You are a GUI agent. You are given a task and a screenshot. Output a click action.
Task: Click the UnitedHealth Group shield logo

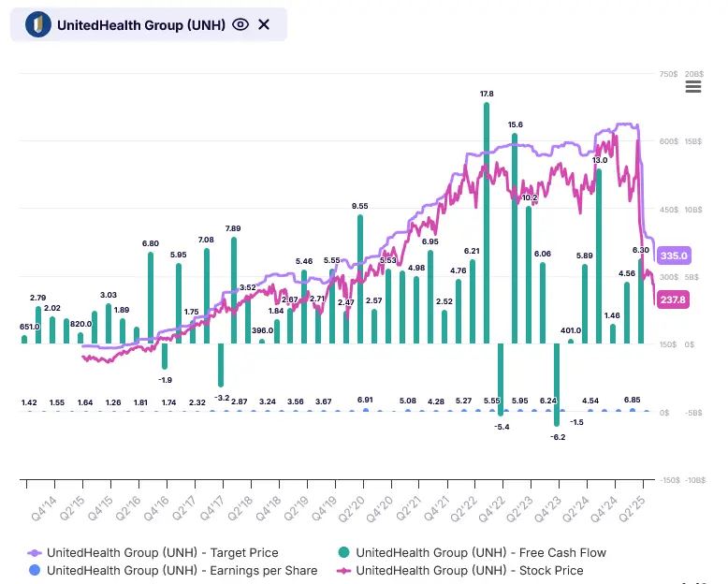38,24
